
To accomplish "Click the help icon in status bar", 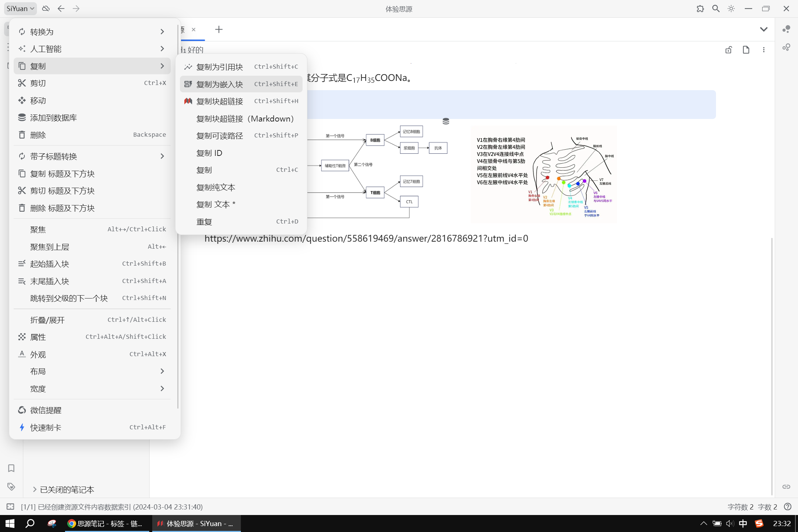I will pyautogui.click(x=788, y=507).
